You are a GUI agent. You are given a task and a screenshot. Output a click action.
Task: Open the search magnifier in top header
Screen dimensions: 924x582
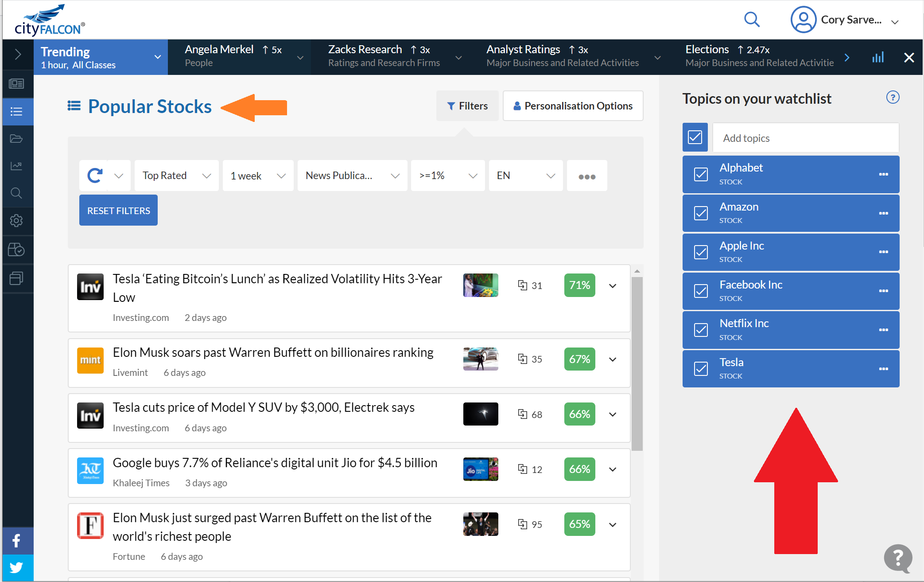tap(752, 20)
